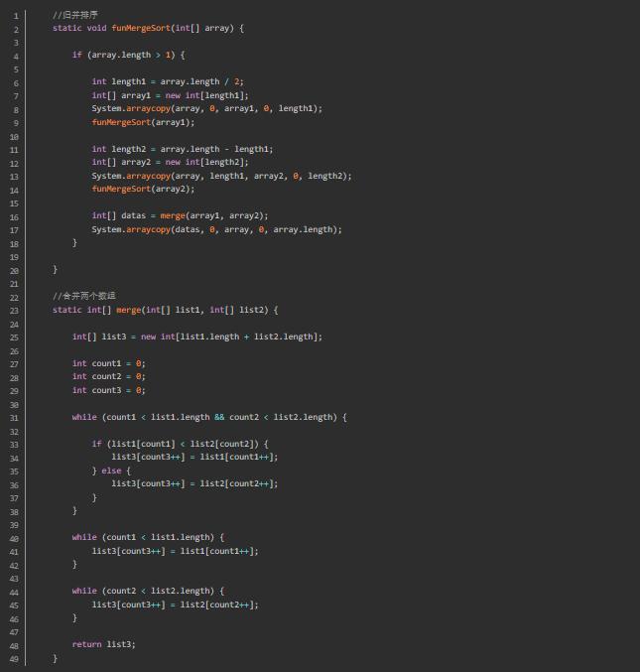Click 'list2[count2++]' on line 36
The image size is (640, 672).
[236, 483]
